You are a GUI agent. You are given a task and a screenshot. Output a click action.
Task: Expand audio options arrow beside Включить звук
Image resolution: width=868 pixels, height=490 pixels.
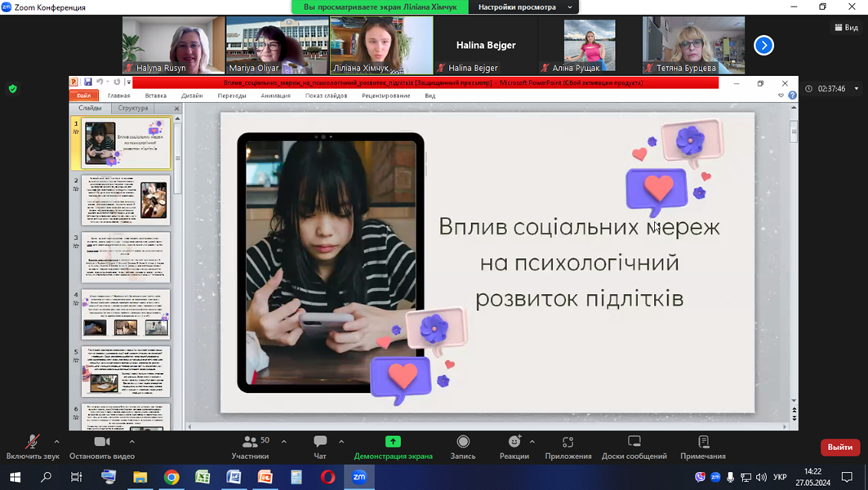56,442
